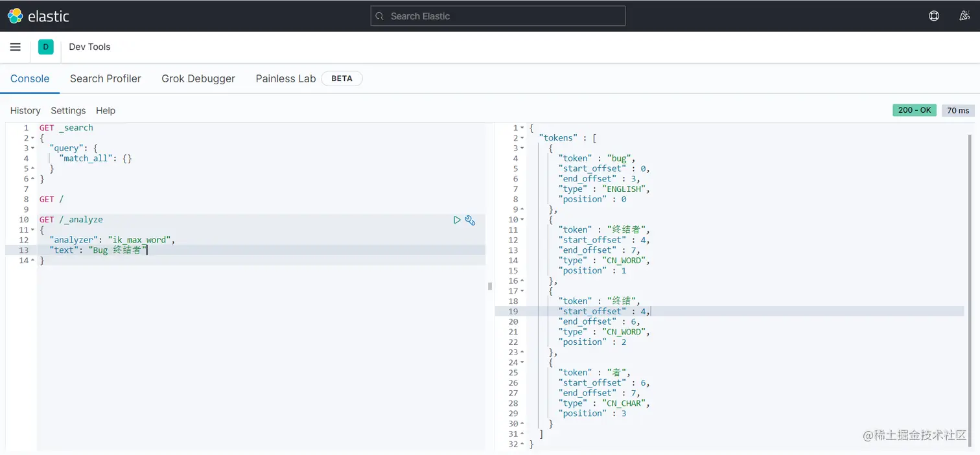Click the GET /_analyze line
The height and width of the screenshot is (455, 980).
[x=71, y=220]
